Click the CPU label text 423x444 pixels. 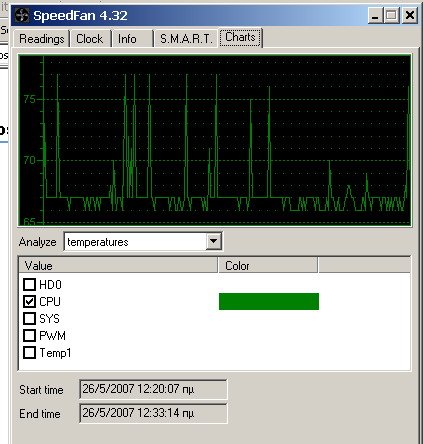tap(50, 302)
